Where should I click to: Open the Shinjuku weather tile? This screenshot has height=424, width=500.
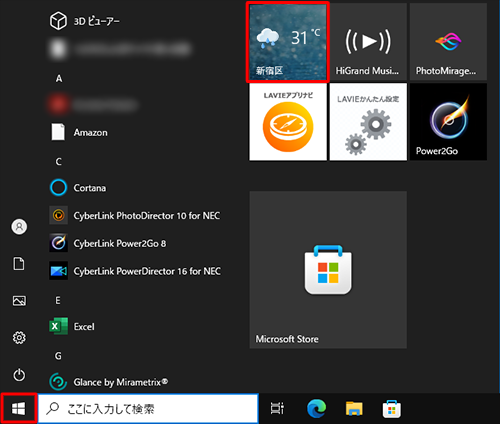click(288, 42)
